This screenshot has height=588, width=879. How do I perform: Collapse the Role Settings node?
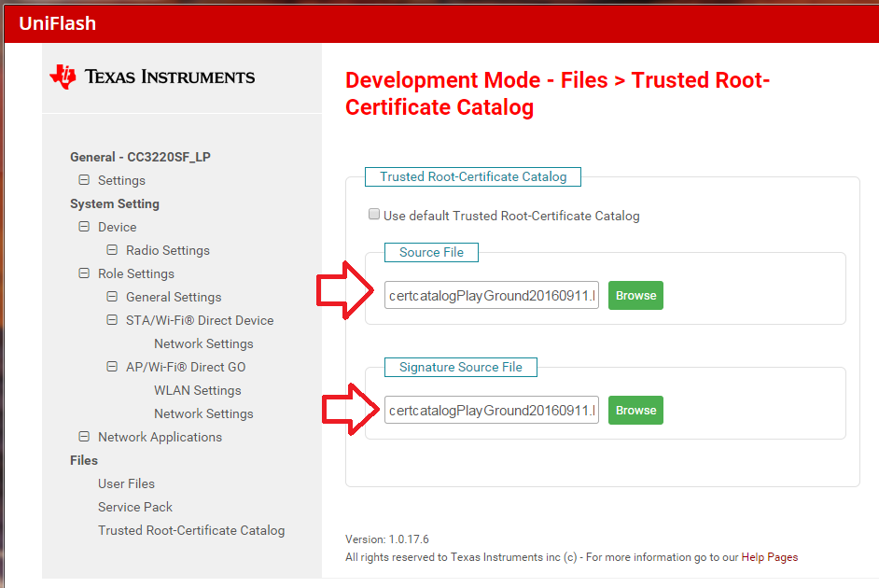point(84,273)
